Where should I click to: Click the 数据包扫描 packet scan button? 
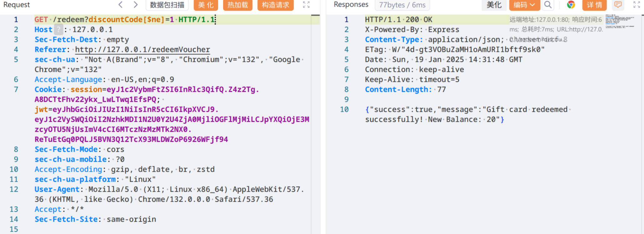(x=167, y=5)
